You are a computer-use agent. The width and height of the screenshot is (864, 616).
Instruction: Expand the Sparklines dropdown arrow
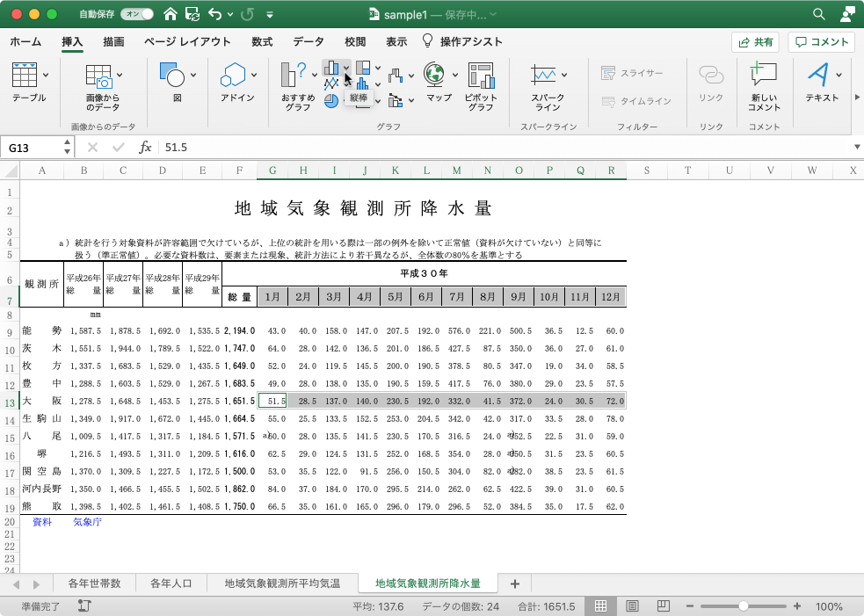click(x=564, y=75)
